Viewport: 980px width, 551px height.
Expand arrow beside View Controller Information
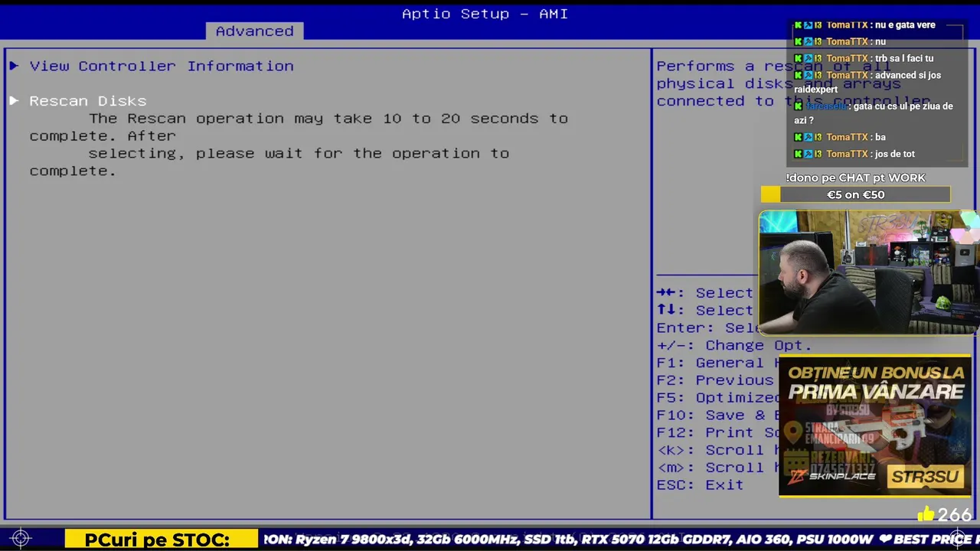[14, 66]
